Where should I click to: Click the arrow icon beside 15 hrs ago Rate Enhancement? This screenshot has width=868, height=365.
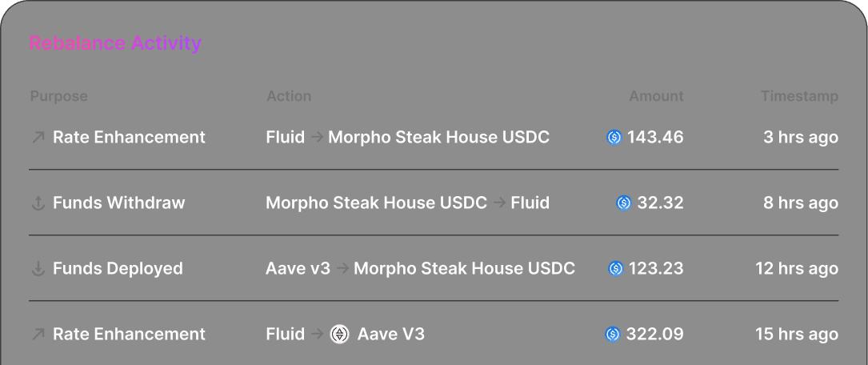click(x=38, y=334)
